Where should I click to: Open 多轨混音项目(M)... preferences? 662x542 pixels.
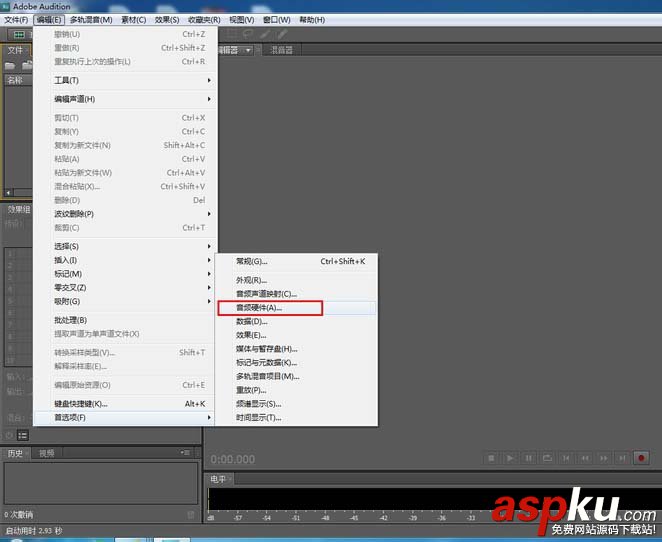[296, 377]
